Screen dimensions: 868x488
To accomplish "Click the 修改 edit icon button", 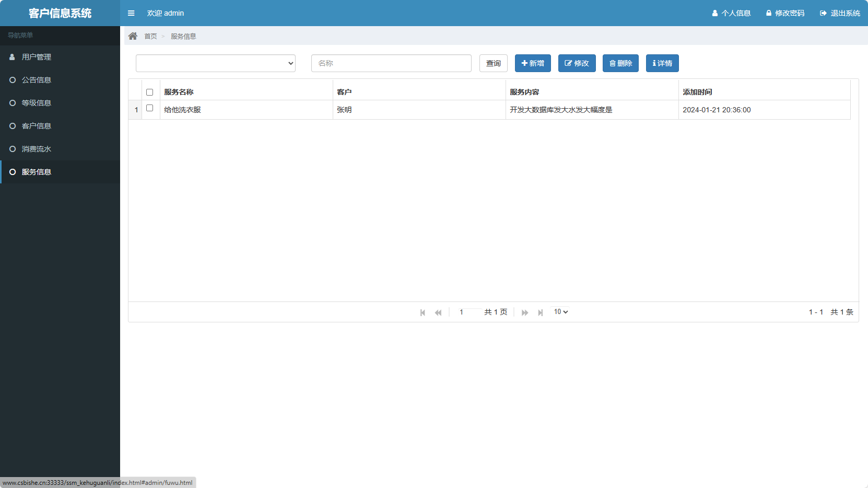I will click(x=577, y=63).
